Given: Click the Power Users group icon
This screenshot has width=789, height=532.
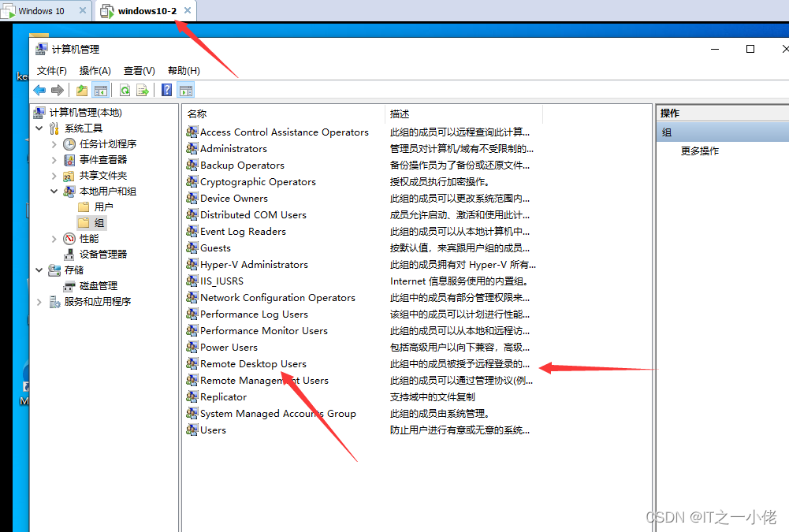Looking at the screenshot, I should [192, 347].
